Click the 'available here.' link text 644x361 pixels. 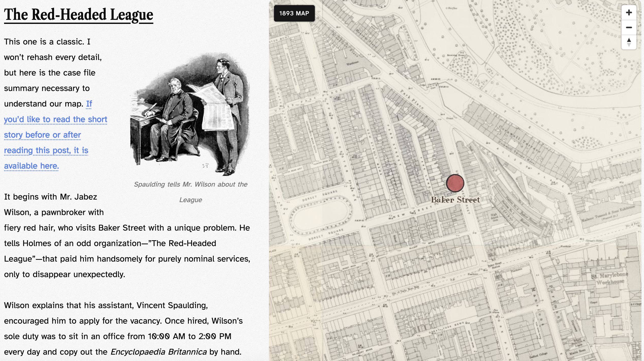[x=32, y=166]
